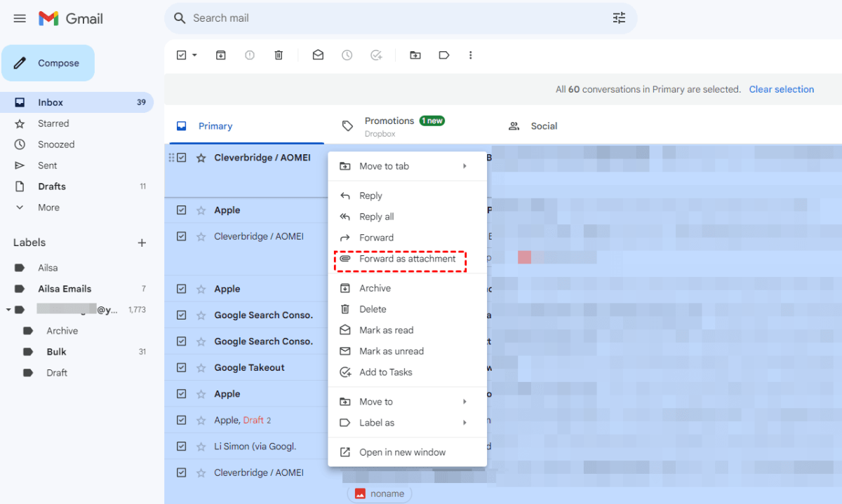Image resolution: width=842 pixels, height=504 pixels.
Task: Choose Reply all from context menu
Action: 408,217
